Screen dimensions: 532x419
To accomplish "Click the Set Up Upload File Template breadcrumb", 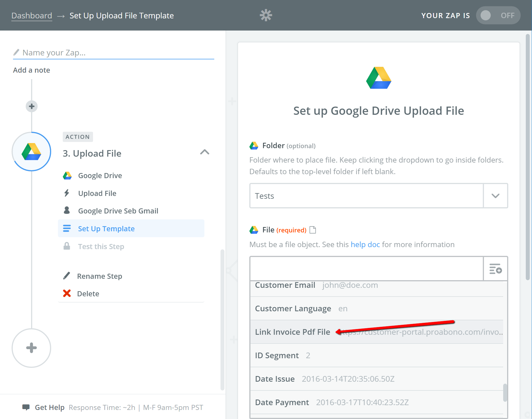I will point(122,16).
